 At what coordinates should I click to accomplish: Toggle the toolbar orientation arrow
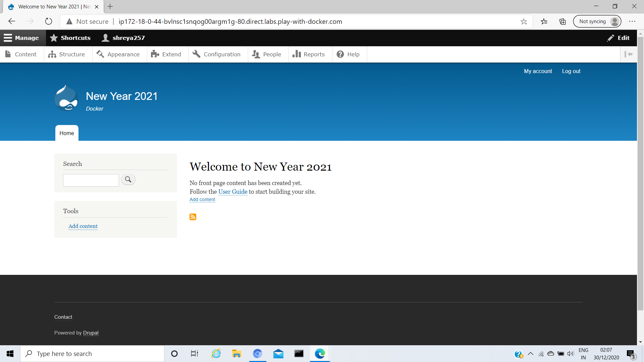629,54
